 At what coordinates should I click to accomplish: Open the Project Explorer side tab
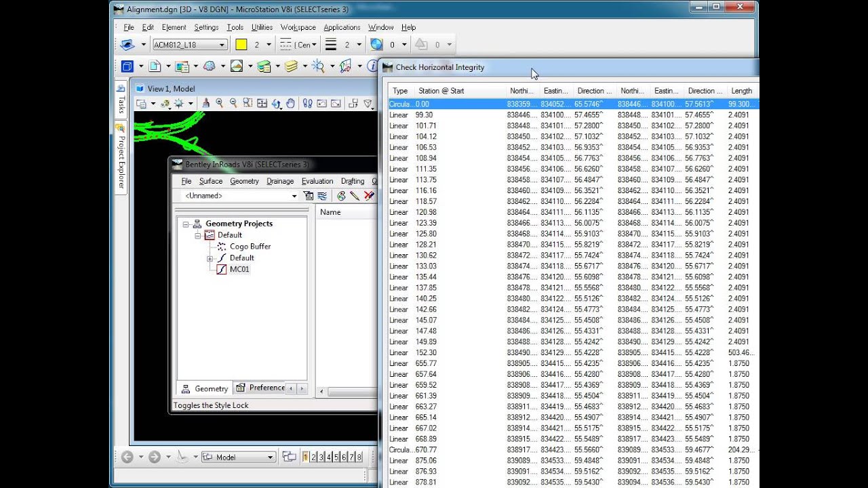(121, 157)
